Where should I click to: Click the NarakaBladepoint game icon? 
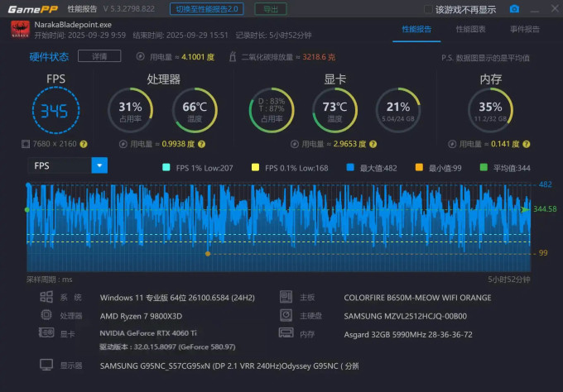click(x=20, y=30)
